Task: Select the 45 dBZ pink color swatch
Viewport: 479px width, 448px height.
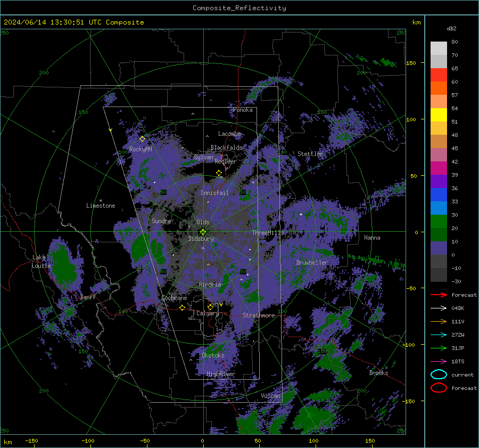Action: click(439, 154)
